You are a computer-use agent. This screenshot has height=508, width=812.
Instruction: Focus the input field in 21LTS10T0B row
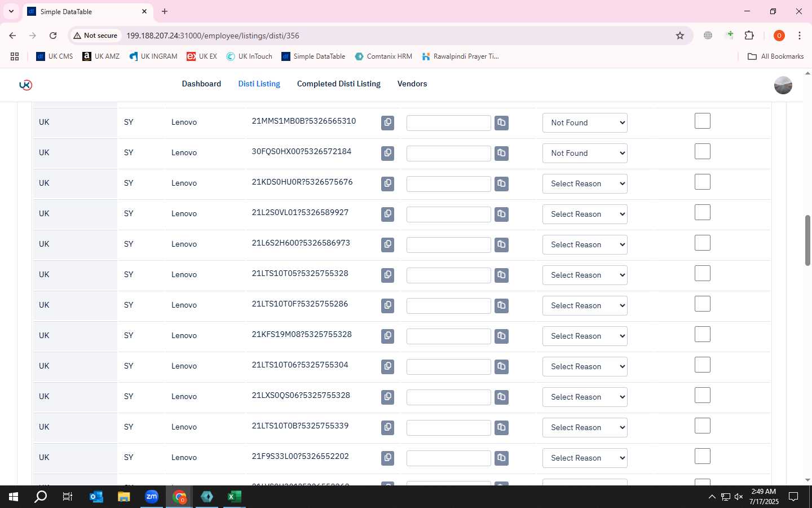click(x=449, y=427)
